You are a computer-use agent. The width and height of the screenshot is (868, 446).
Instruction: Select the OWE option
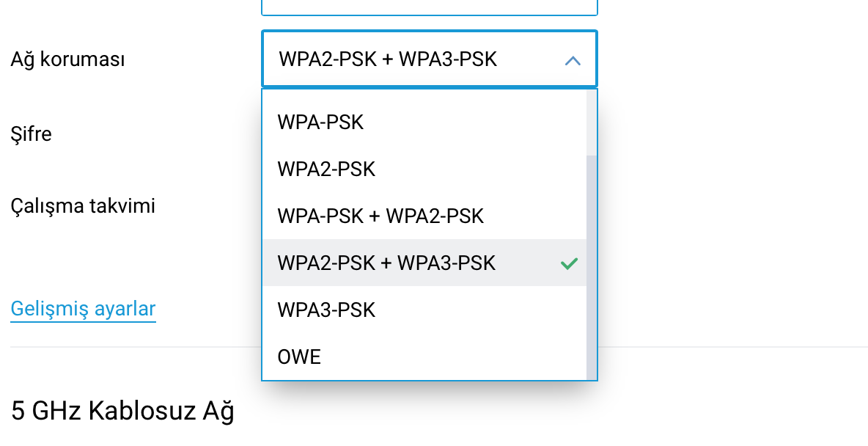point(424,357)
